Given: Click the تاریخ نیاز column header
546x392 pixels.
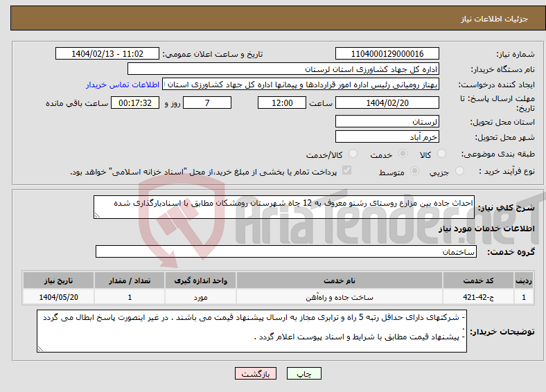Looking at the screenshot, I should 58,280.
